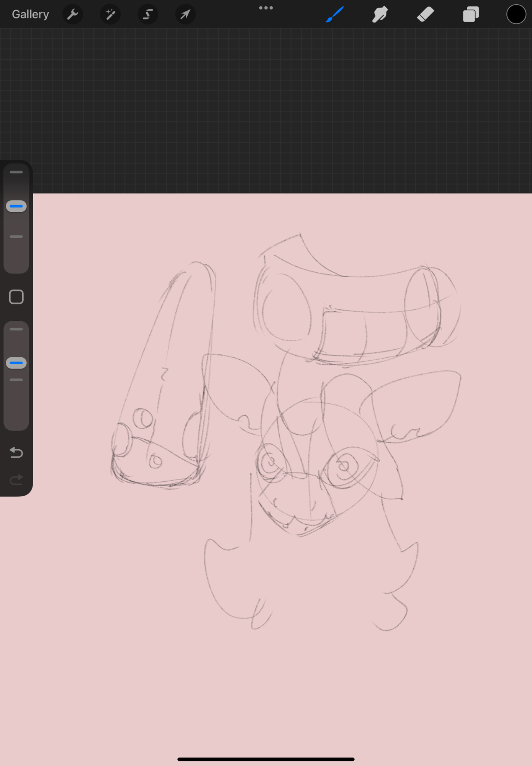Open the Actions wrench menu
The width and height of the screenshot is (532, 766).
click(x=72, y=15)
